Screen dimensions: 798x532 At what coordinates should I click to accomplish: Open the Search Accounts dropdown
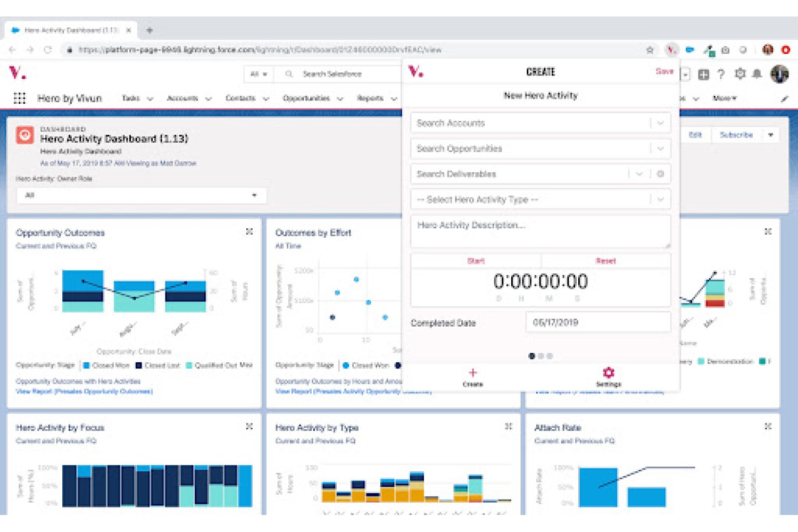[x=660, y=123]
